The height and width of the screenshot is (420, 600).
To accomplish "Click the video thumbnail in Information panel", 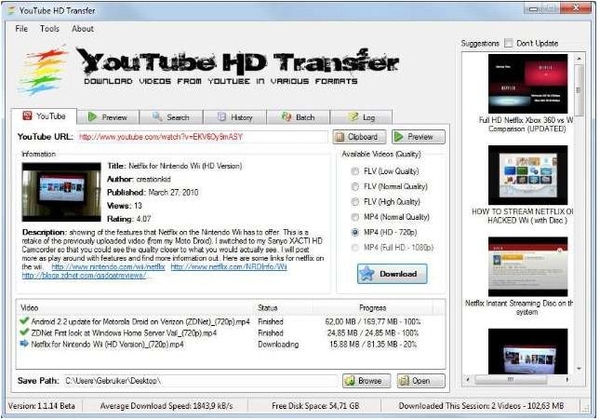I will click(x=61, y=192).
